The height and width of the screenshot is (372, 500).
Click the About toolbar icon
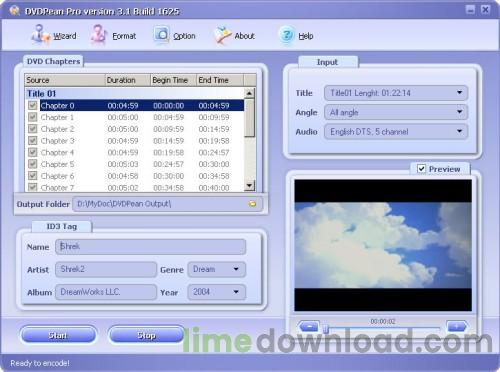222,35
